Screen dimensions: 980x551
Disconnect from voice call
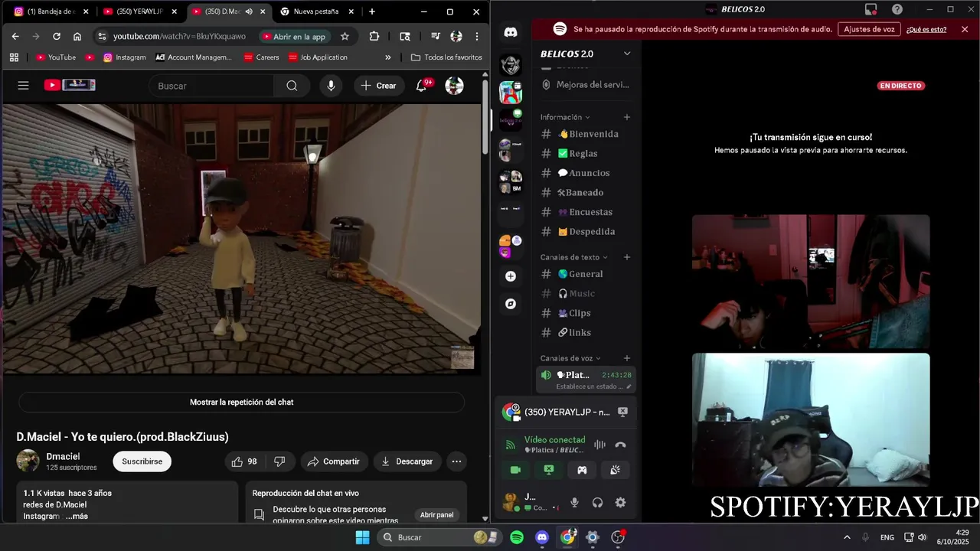click(x=620, y=445)
